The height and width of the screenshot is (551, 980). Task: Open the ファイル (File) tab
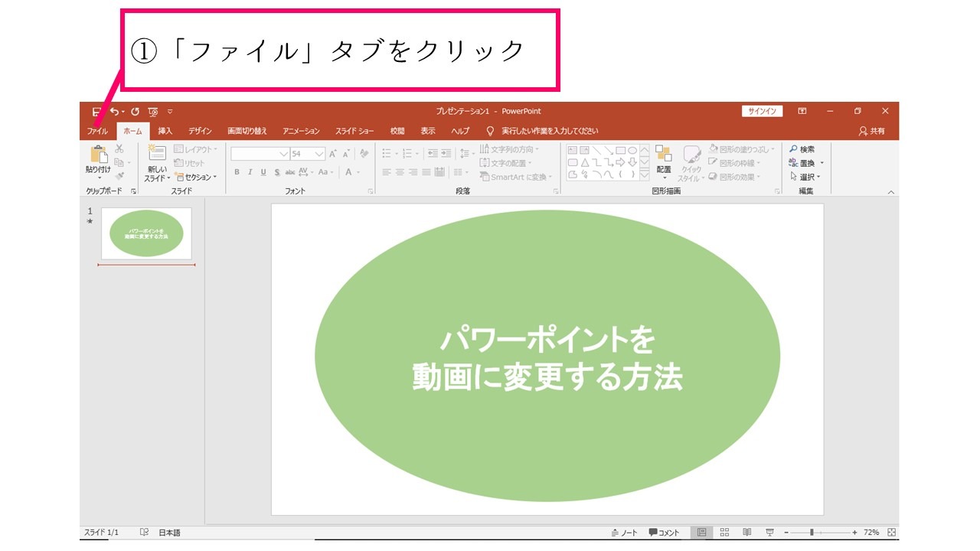[97, 131]
